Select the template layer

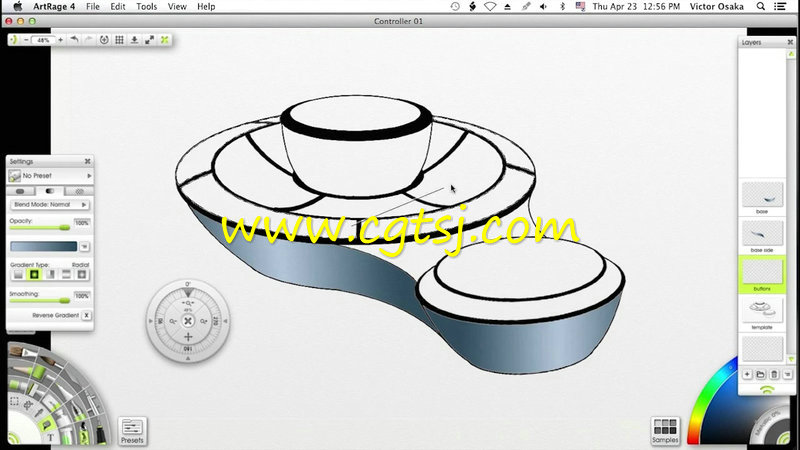762,313
